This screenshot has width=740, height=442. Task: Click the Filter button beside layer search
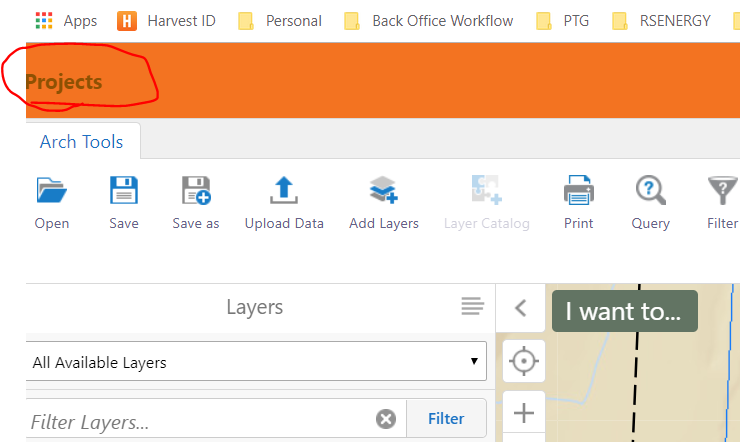tap(446, 418)
